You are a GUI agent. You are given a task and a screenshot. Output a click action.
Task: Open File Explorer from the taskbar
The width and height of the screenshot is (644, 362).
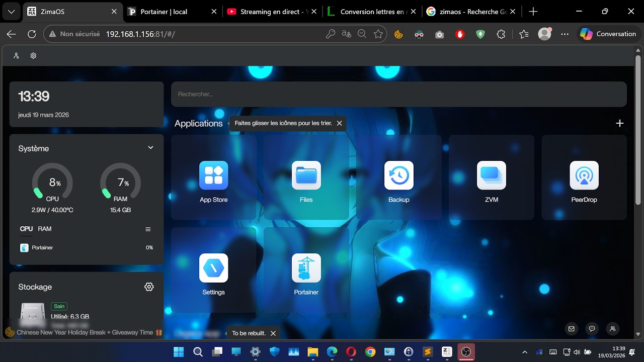pyautogui.click(x=312, y=352)
